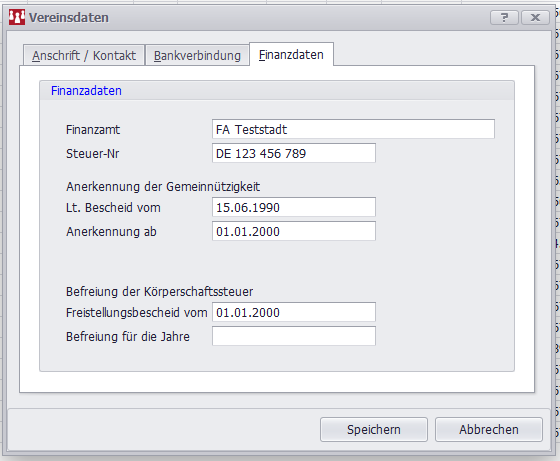The image size is (560, 461).
Task: Select the Anerkennung ab date field
Action: coord(294,231)
